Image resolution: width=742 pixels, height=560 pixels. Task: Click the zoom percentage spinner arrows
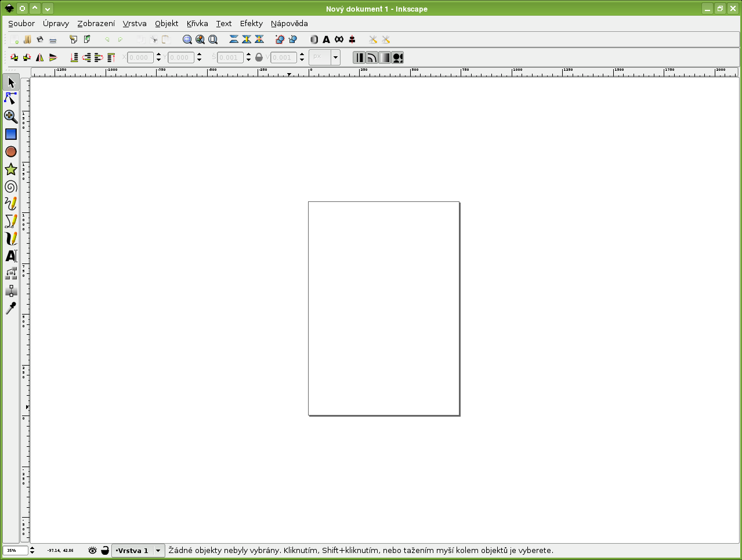tap(32, 550)
